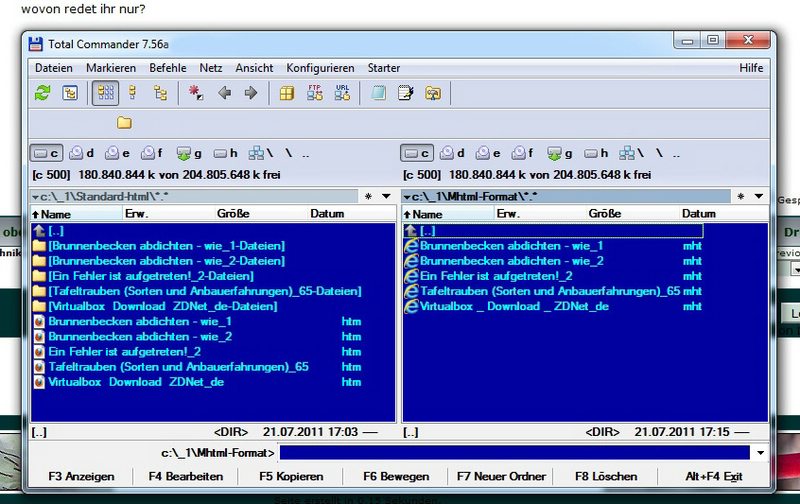Open the Konfigurieren menu
This screenshot has width=800, height=504.
click(x=320, y=68)
